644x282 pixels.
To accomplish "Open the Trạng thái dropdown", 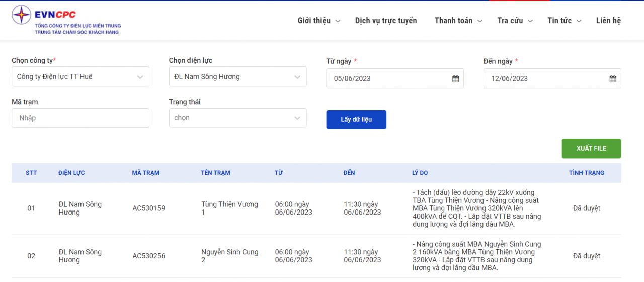I will point(237,118).
